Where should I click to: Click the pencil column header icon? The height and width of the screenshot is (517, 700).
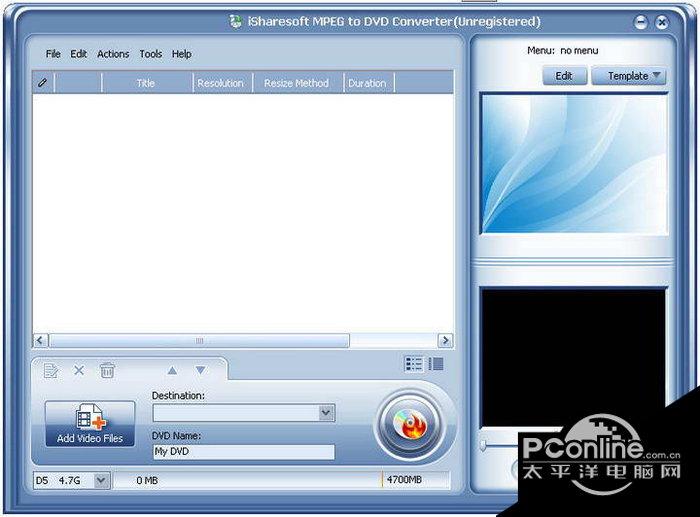coord(43,83)
